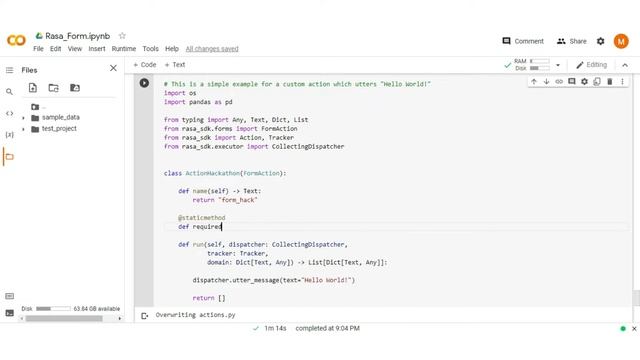Mirror cell in tab icon
The image size is (640, 360).
point(597,82)
